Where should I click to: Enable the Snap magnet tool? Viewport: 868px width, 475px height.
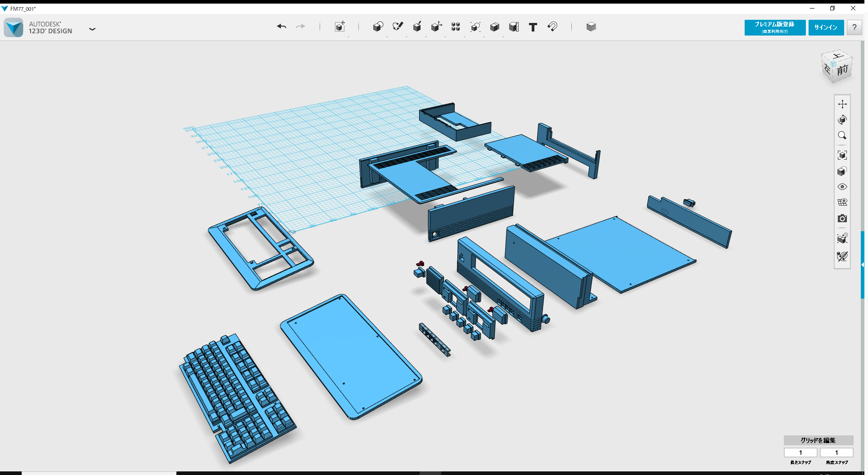click(x=553, y=27)
